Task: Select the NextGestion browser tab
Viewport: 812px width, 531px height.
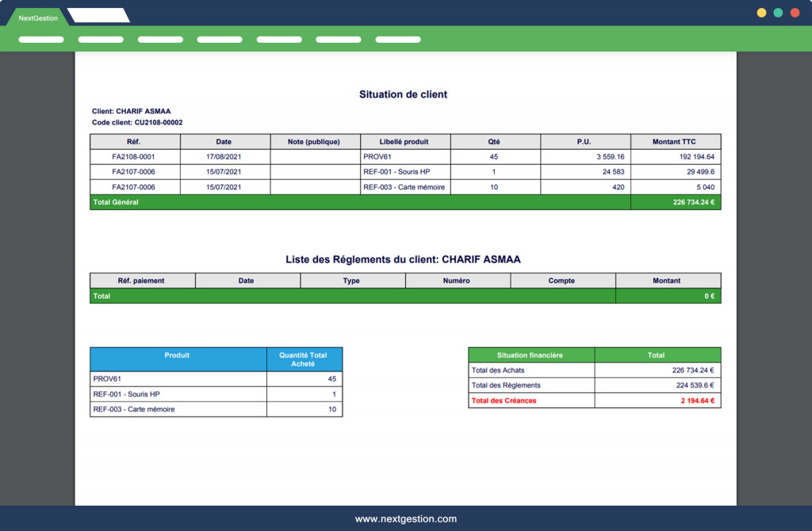Action: (x=38, y=17)
